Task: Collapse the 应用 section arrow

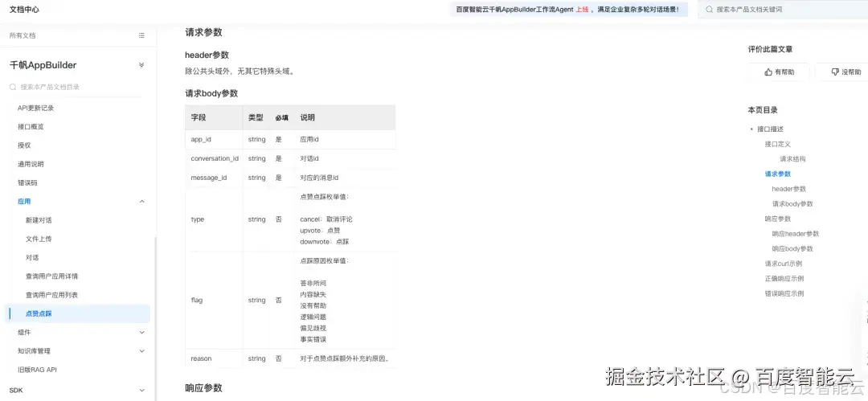Action: click(141, 202)
